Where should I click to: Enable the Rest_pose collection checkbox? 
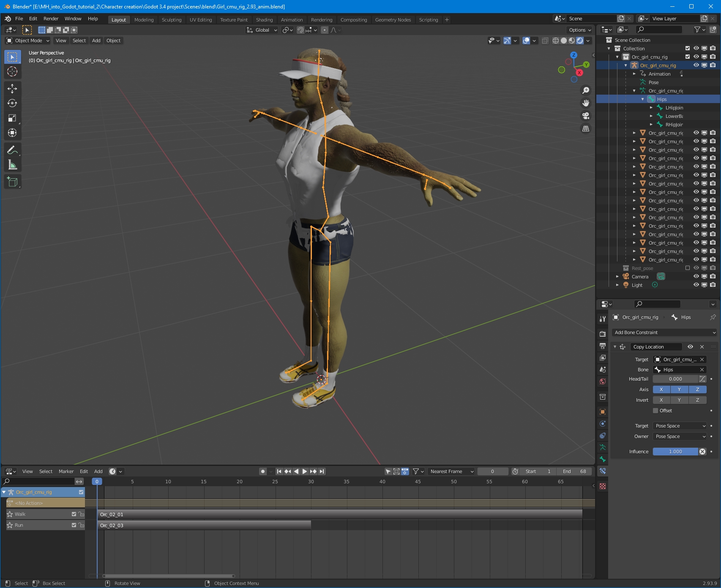coord(688,268)
